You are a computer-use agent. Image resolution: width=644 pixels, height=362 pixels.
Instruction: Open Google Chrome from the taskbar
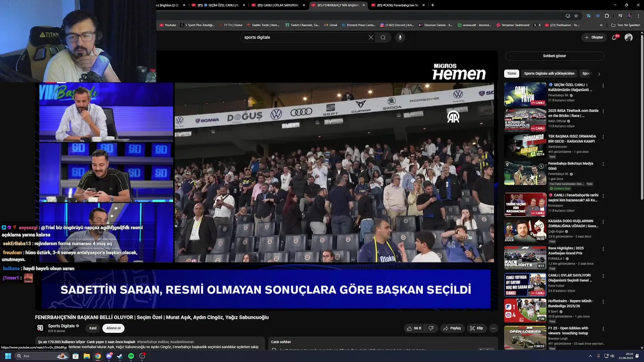click(x=98, y=356)
